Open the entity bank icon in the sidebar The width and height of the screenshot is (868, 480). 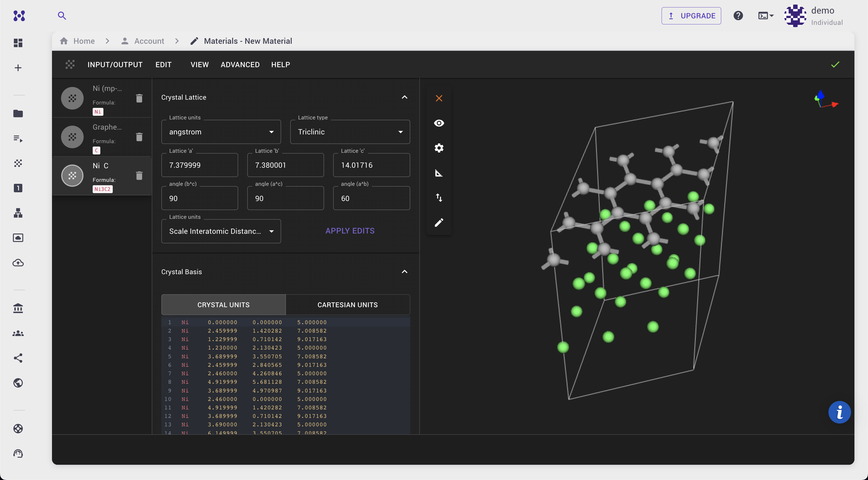click(x=18, y=308)
